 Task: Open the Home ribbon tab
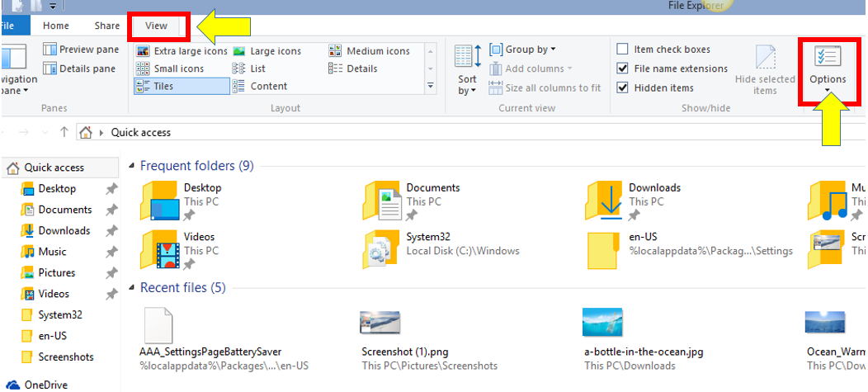pyautogui.click(x=56, y=26)
